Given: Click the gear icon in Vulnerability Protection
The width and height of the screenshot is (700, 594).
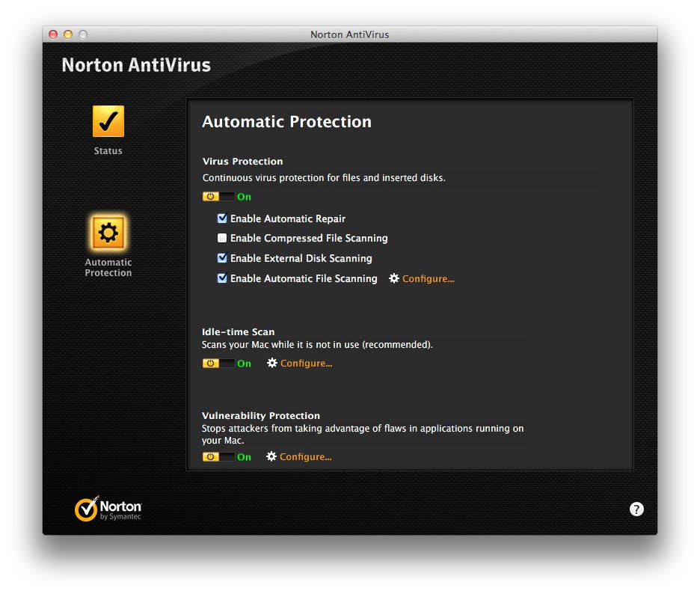Looking at the screenshot, I should point(271,456).
